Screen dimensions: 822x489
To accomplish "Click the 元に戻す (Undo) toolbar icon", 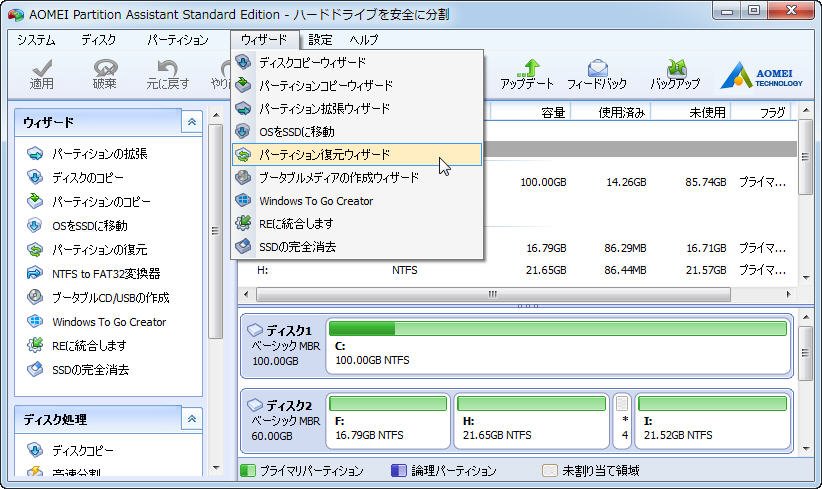I will tap(168, 74).
